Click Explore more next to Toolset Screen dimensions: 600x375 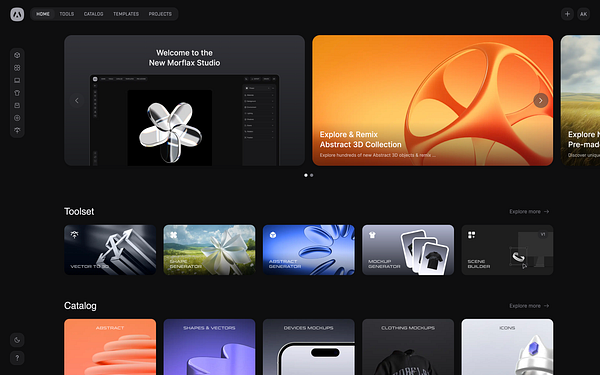coord(529,212)
